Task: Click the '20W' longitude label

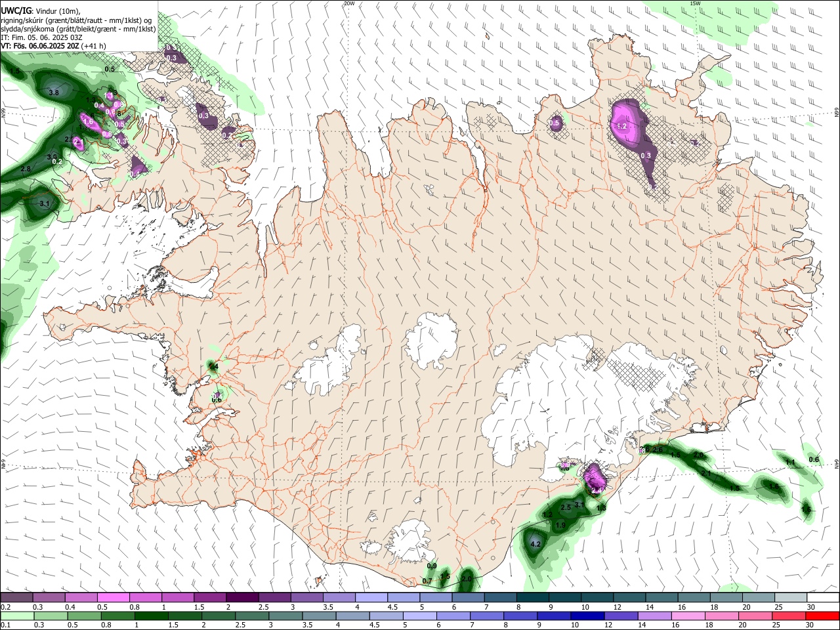Action: [349, 3]
